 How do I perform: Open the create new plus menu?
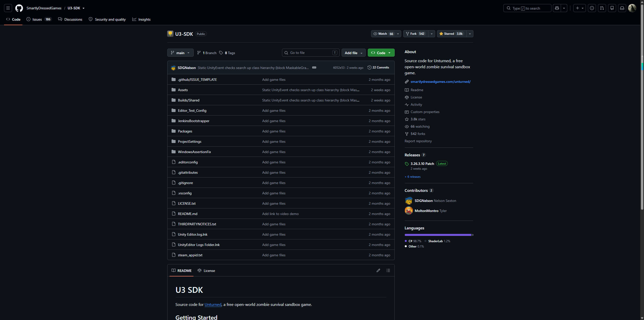tap(580, 8)
